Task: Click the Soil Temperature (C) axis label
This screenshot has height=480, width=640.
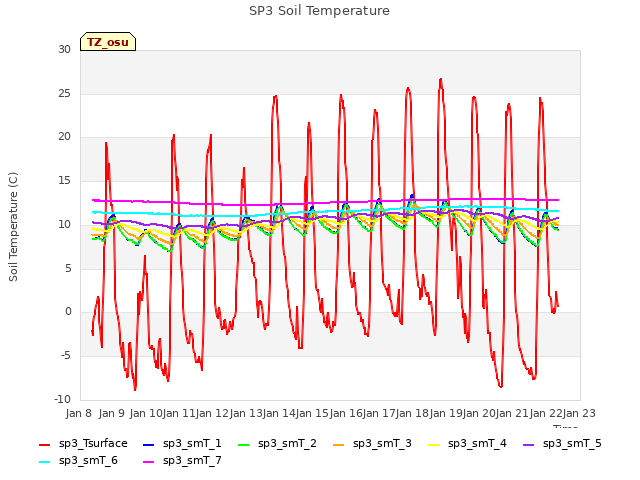Action: pos(13,227)
